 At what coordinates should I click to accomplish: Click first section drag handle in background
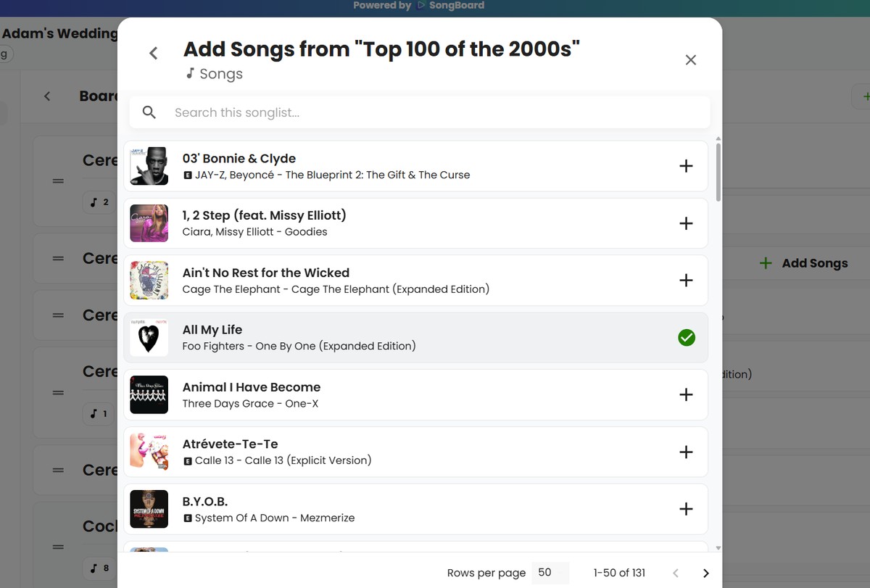pyautogui.click(x=59, y=181)
